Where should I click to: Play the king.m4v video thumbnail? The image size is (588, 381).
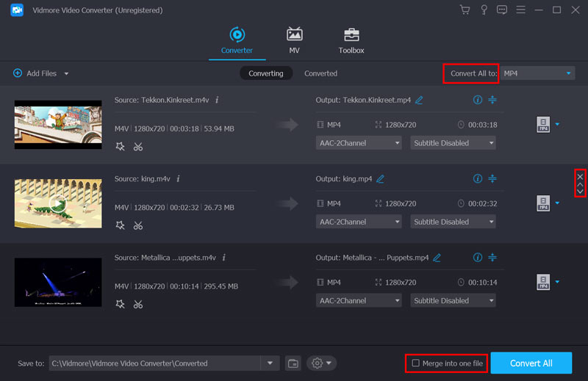pos(58,203)
